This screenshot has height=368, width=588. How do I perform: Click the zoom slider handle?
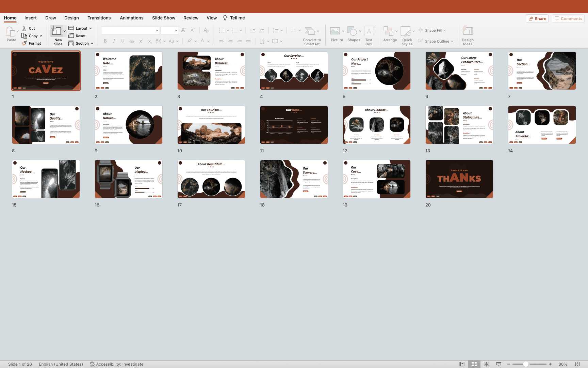[526, 364]
